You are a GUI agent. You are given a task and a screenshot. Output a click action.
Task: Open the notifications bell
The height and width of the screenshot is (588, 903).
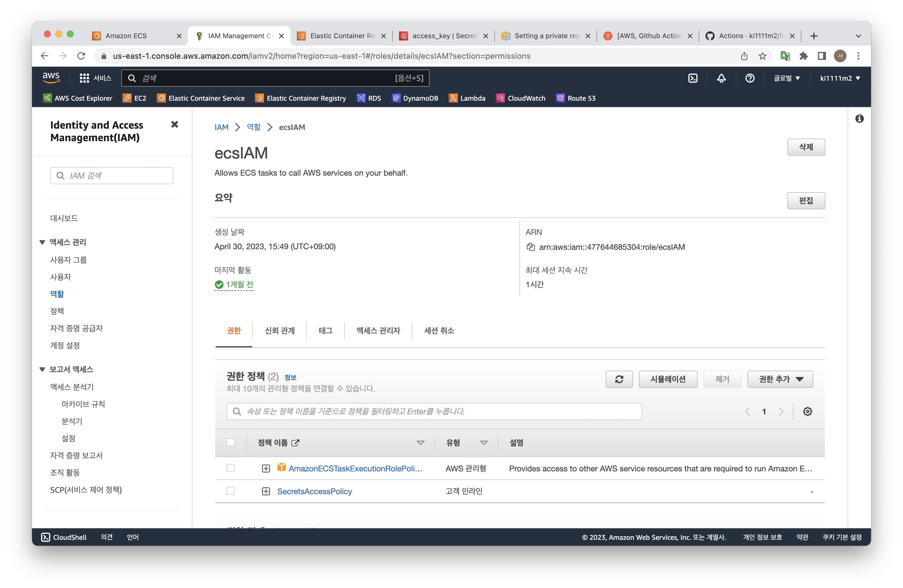721,78
